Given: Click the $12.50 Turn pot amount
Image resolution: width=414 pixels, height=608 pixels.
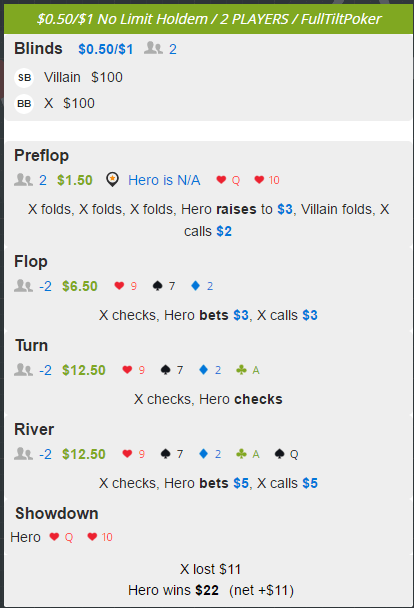Looking at the screenshot, I should point(84,370).
